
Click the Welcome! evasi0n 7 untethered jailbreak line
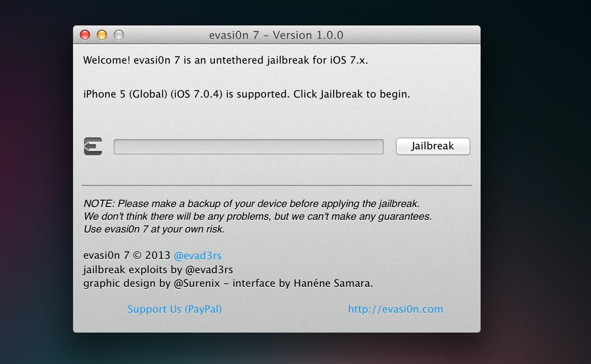click(x=225, y=60)
